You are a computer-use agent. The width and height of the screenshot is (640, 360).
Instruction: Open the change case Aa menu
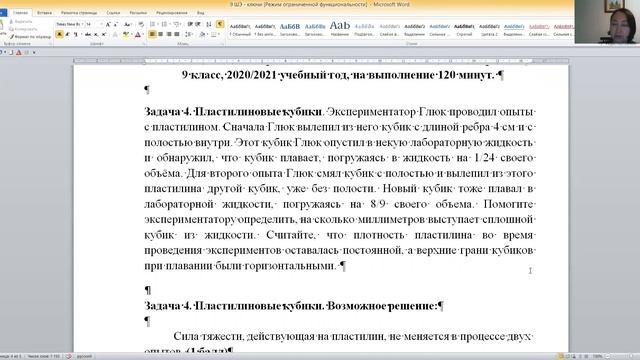[127, 24]
